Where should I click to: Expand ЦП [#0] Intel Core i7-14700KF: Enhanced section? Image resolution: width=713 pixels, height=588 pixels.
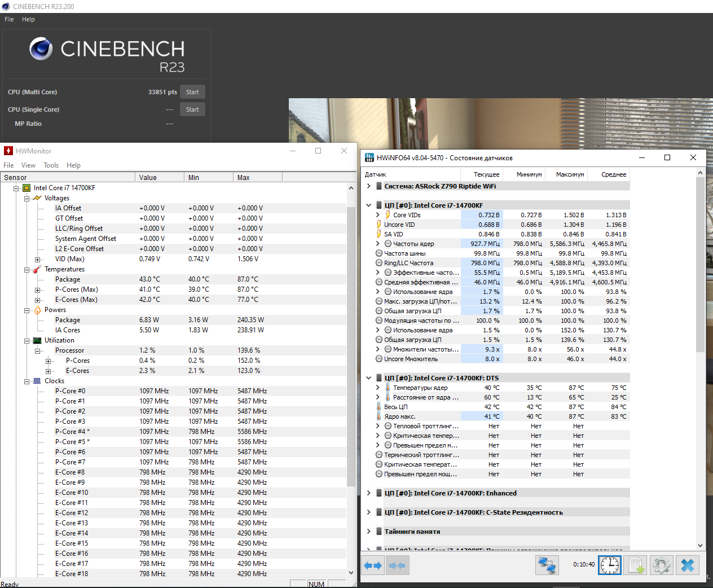pyautogui.click(x=369, y=493)
